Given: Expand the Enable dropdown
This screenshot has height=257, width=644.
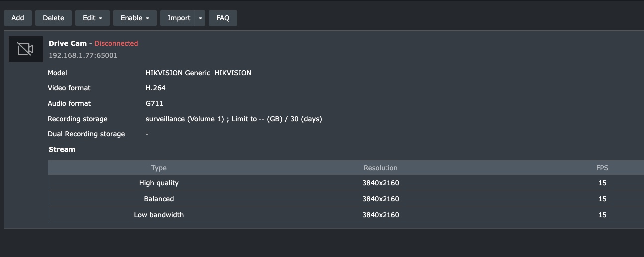Looking at the screenshot, I should click(135, 18).
